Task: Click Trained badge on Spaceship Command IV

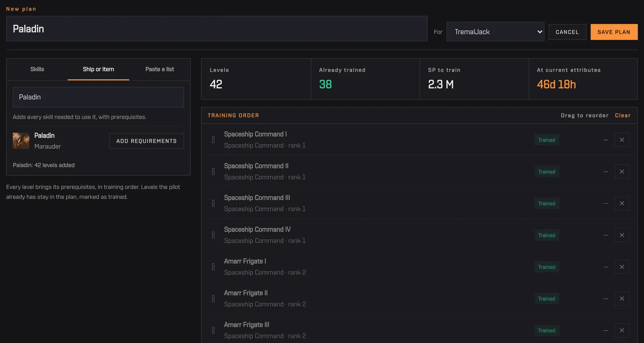Action: (x=547, y=235)
